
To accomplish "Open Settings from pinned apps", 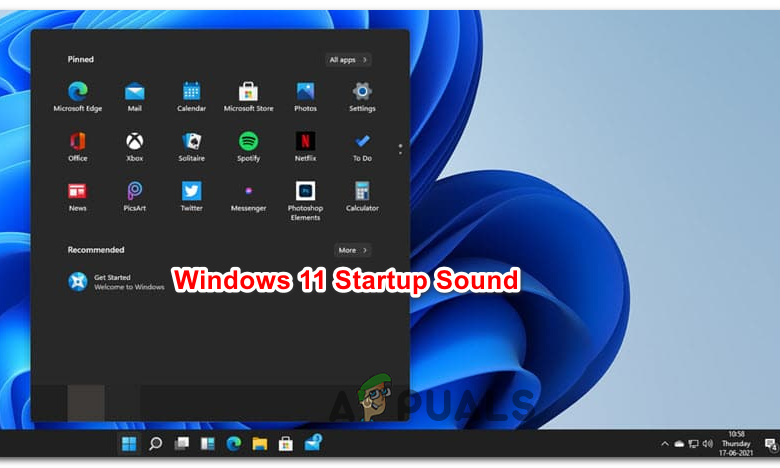I will (362, 97).
